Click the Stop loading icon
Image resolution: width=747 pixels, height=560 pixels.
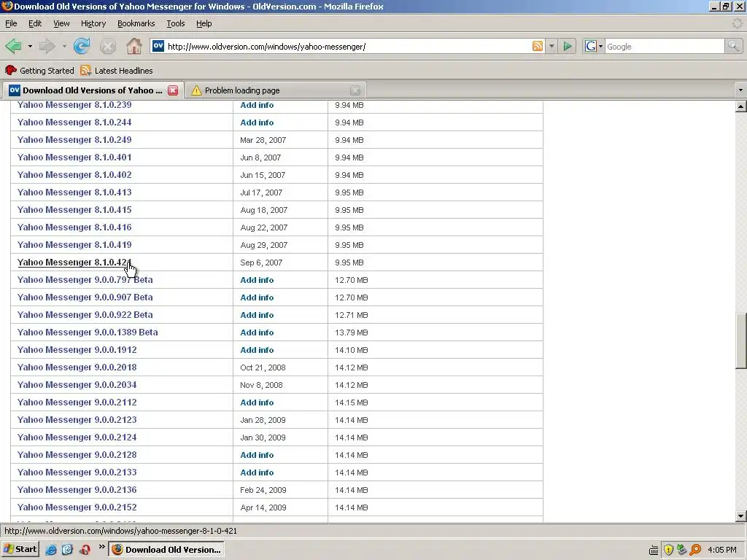point(108,46)
